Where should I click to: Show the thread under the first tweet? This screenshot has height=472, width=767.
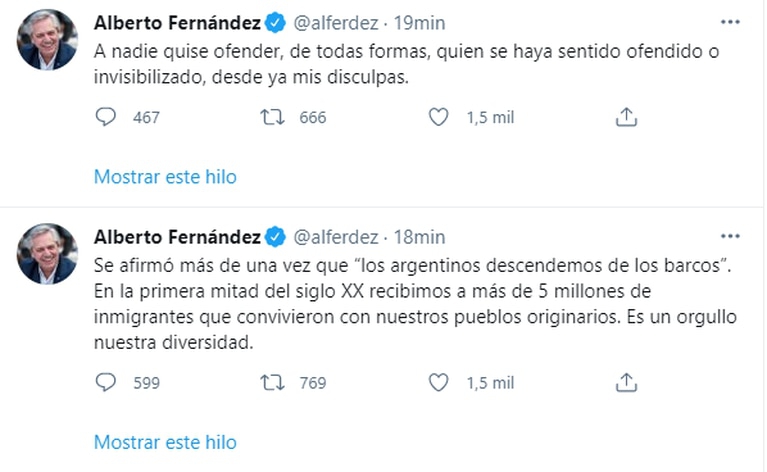165,177
